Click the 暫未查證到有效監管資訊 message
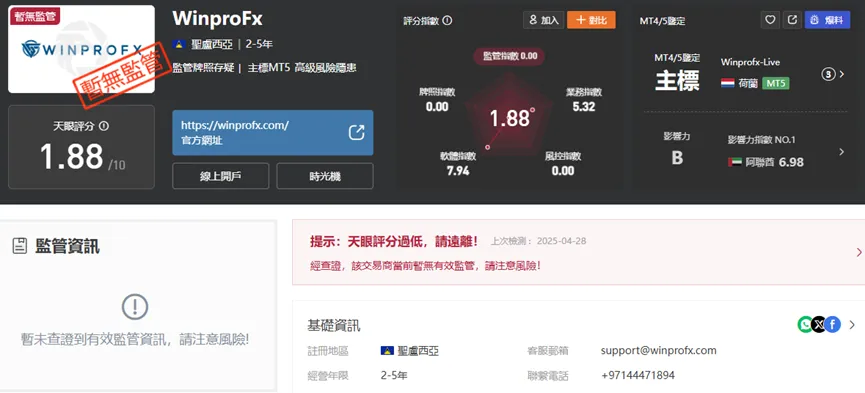Screen dimensions: 865x393 [x=135, y=339]
